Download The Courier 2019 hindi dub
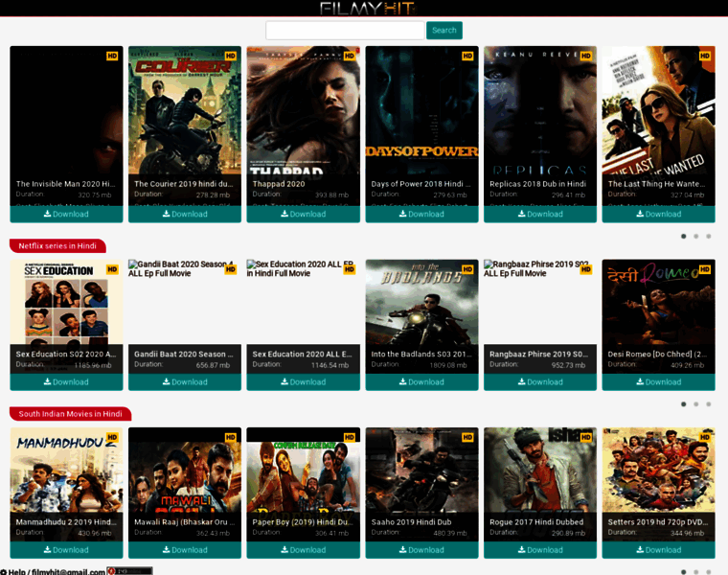The height and width of the screenshot is (575, 728). tap(185, 214)
